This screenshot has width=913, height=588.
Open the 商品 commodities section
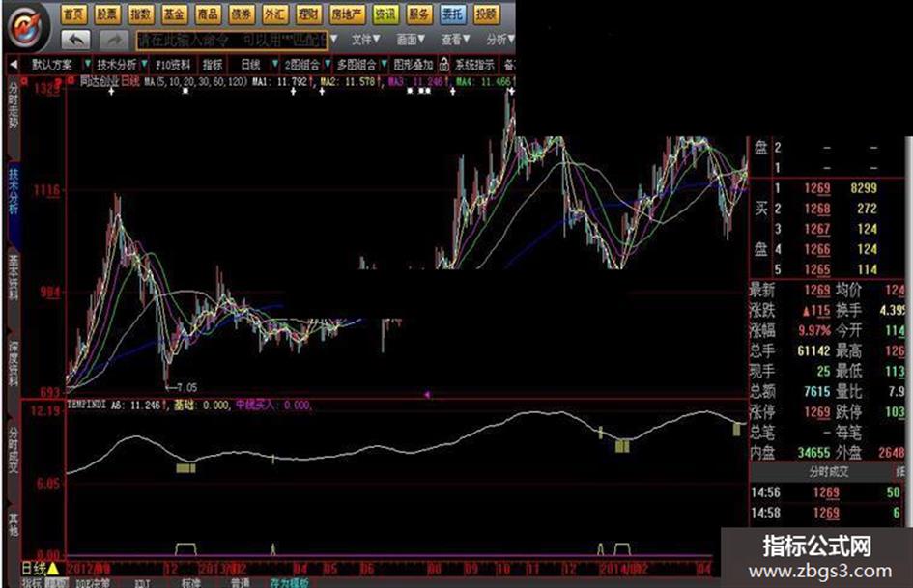[x=208, y=14]
